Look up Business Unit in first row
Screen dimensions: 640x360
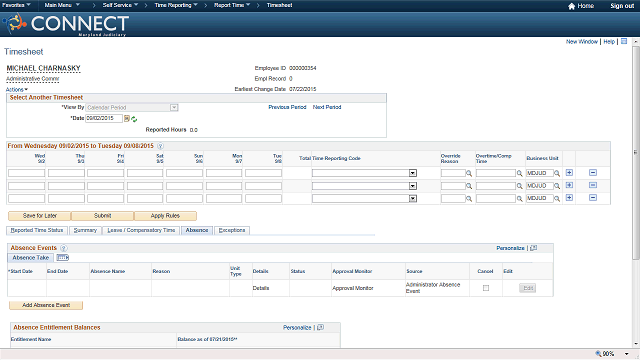(557, 173)
